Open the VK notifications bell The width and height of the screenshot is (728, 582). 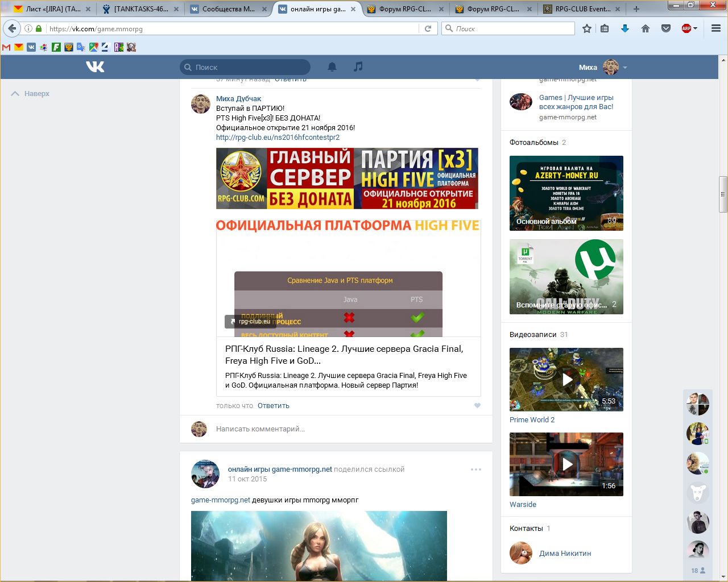click(332, 67)
